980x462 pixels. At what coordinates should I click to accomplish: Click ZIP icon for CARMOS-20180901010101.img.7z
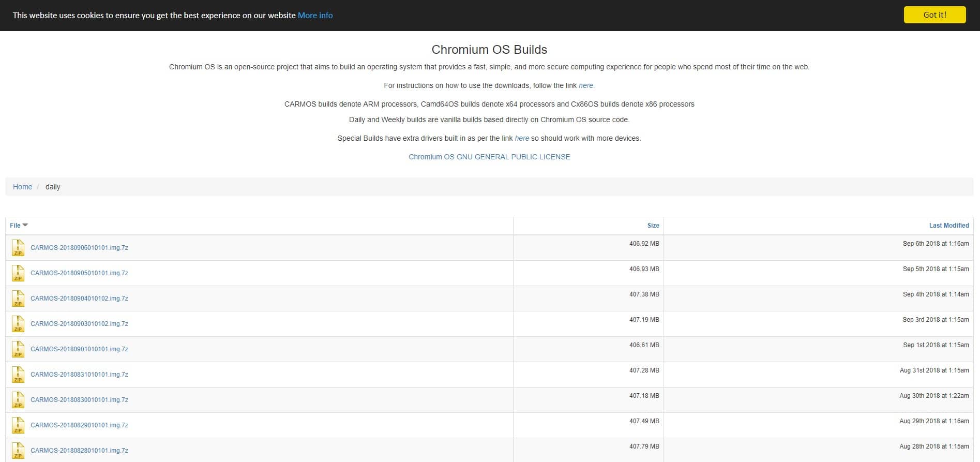click(18, 349)
